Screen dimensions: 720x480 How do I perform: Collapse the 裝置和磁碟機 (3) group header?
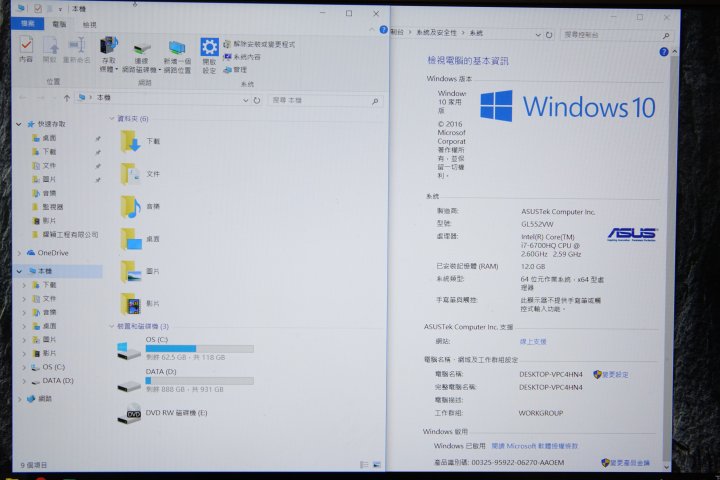click(x=111, y=326)
